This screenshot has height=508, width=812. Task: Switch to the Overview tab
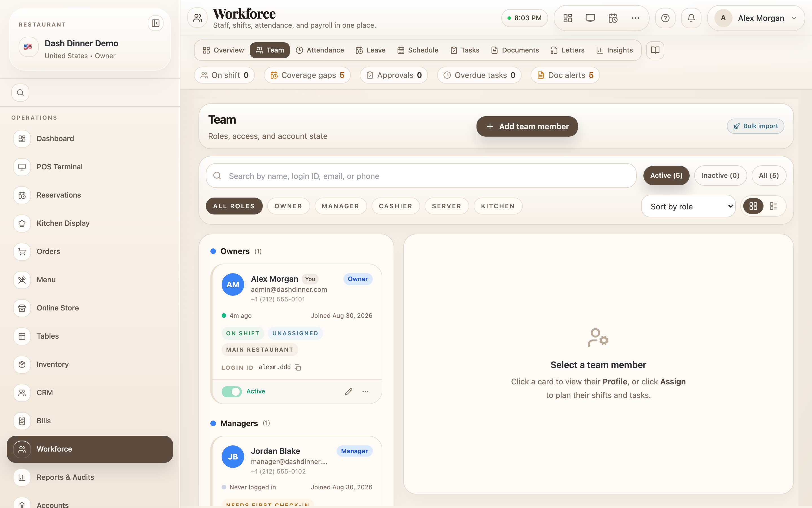point(223,50)
